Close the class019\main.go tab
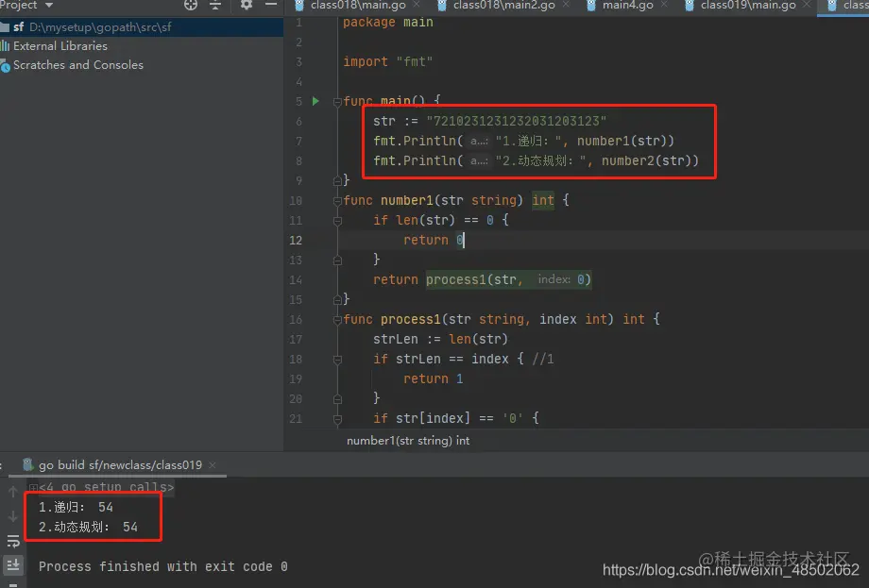 tap(807, 5)
